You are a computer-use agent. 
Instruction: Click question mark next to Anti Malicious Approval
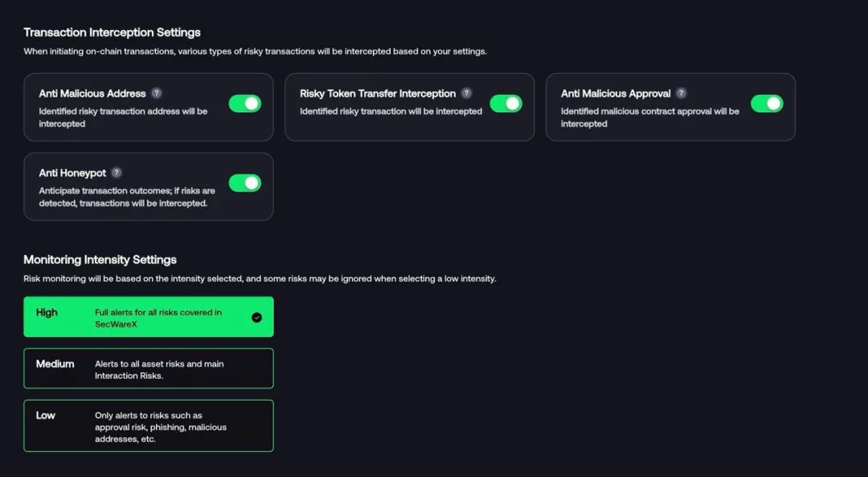tap(682, 93)
